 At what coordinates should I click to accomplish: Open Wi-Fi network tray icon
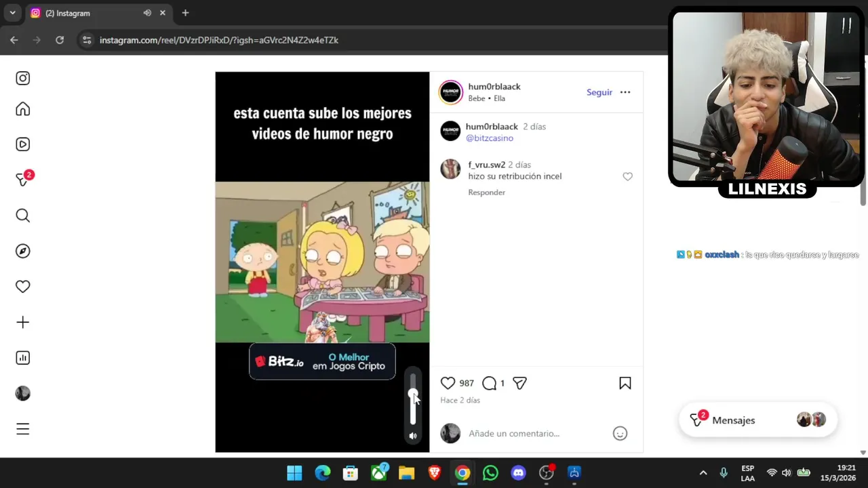click(772, 472)
